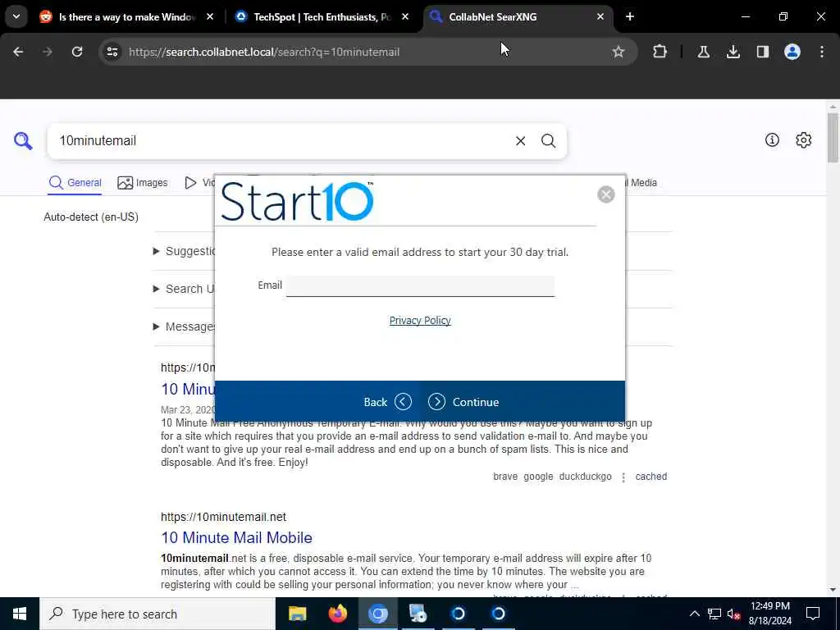Open the tab search dropdown arrow

pyautogui.click(x=16, y=17)
